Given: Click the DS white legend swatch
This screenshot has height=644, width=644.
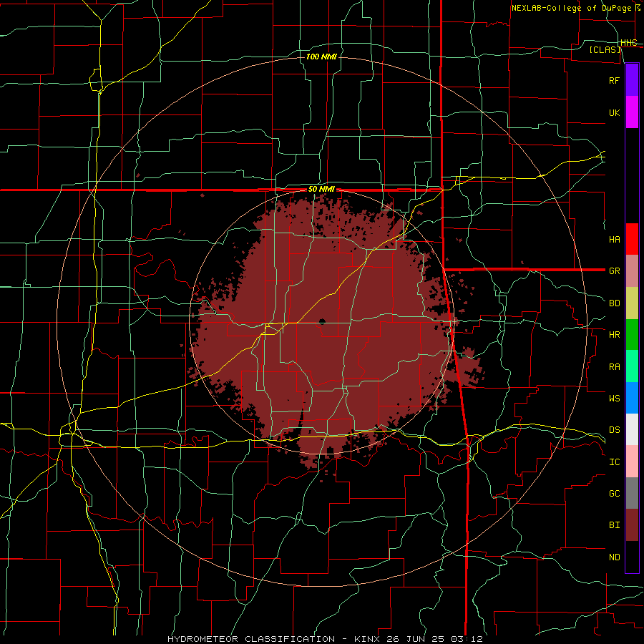Looking at the screenshot, I should coord(632,429).
